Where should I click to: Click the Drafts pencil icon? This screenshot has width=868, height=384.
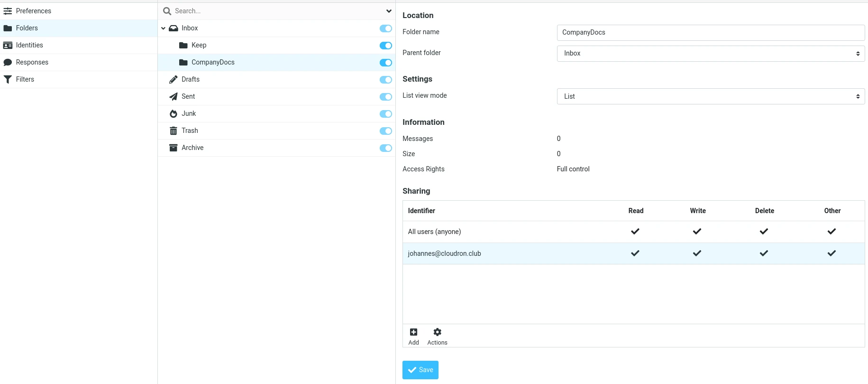point(174,80)
